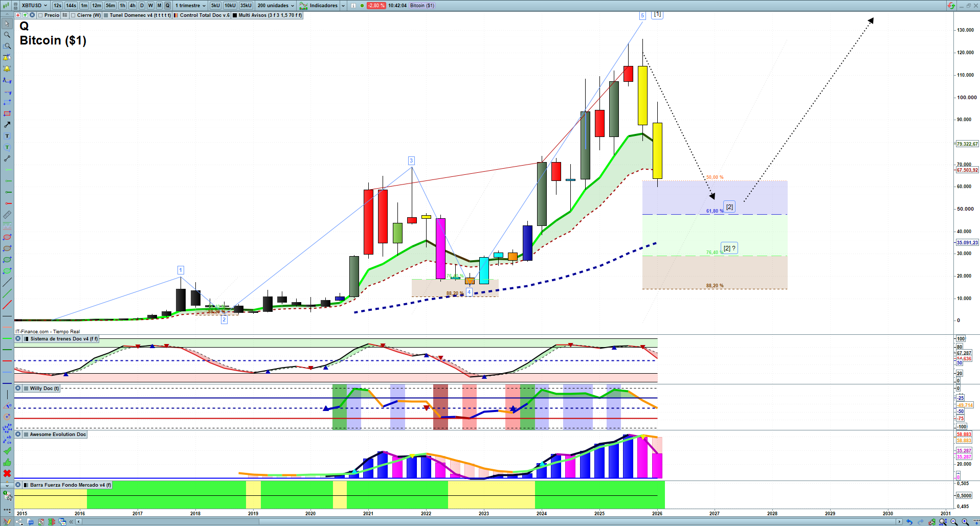Open the 200 unidades dropdown
This screenshot has height=526, width=980.
point(276,6)
